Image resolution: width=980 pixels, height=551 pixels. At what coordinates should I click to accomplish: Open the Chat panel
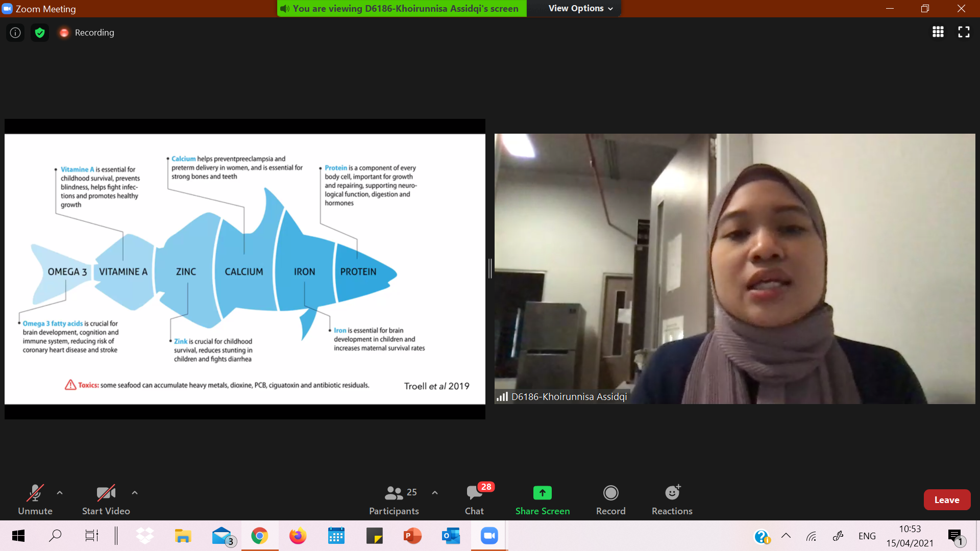pyautogui.click(x=474, y=500)
